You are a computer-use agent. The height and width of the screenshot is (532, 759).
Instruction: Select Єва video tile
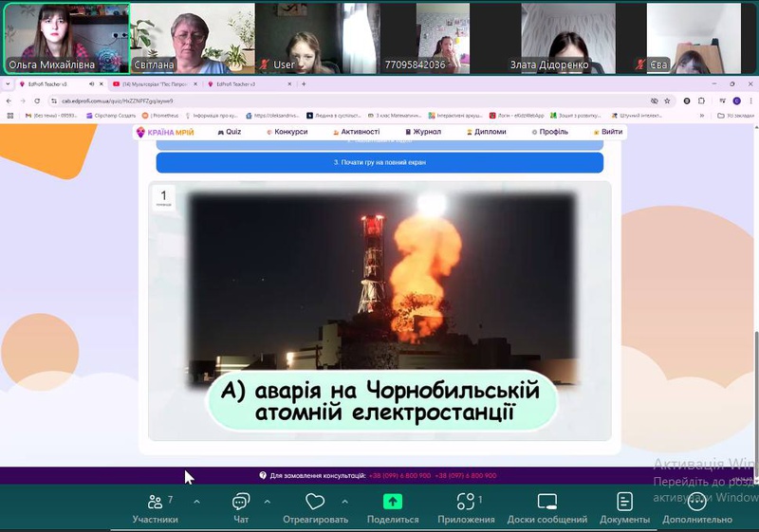[694, 39]
